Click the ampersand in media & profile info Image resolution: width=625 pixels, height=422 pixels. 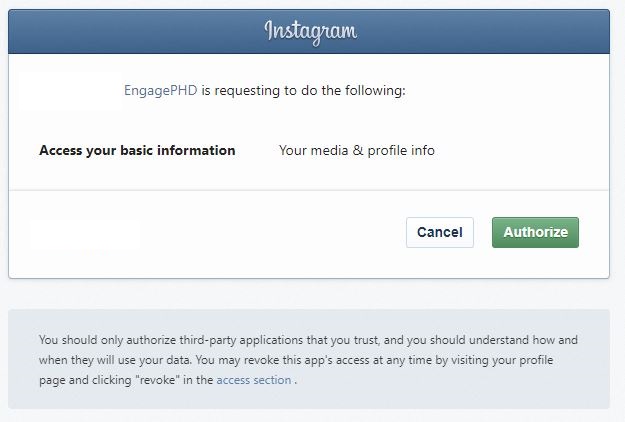[358, 150]
